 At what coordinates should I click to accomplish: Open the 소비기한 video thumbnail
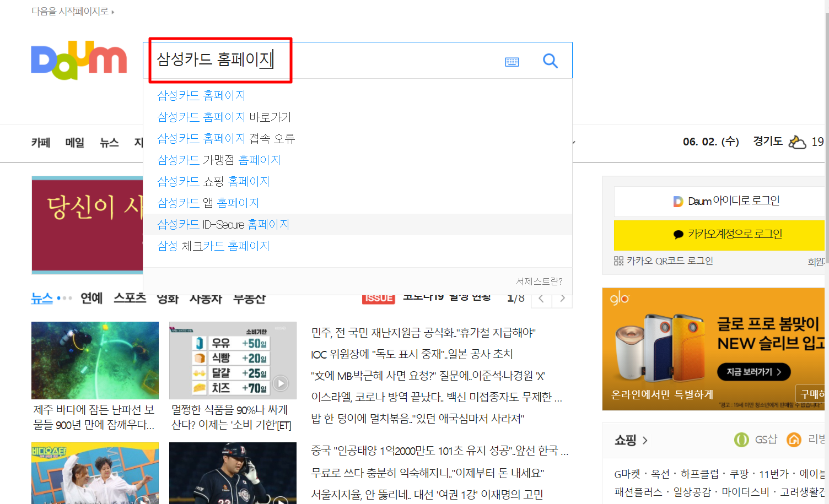pos(233,360)
